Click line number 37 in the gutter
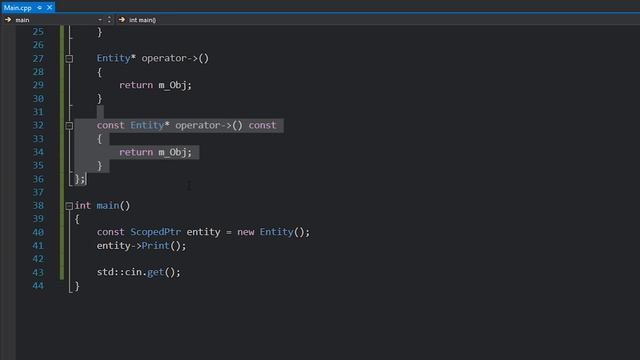The width and height of the screenshot is (640, 360). tap(38, 192)
